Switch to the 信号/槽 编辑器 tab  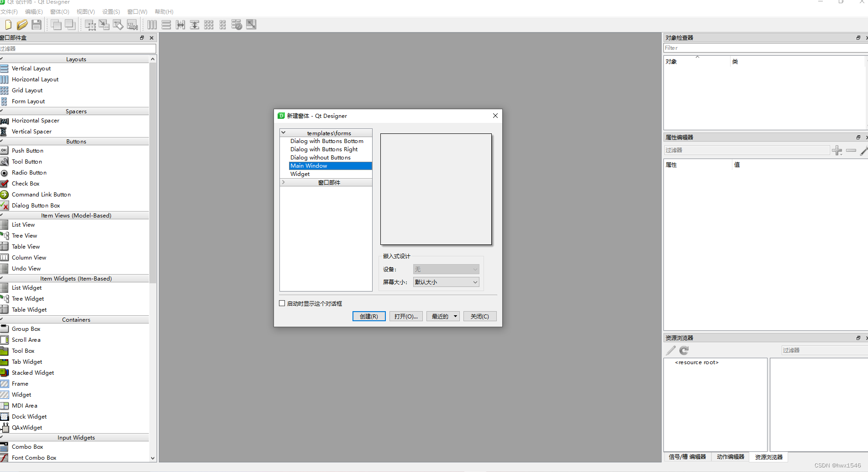(x=687, y=457)
